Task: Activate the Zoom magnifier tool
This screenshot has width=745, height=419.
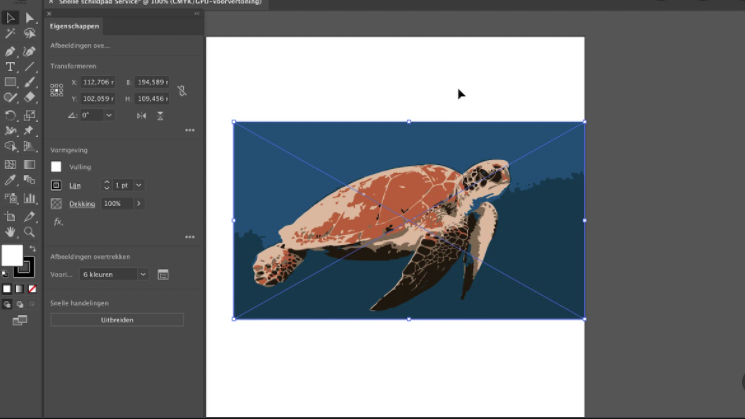Action: coord(29,232)
